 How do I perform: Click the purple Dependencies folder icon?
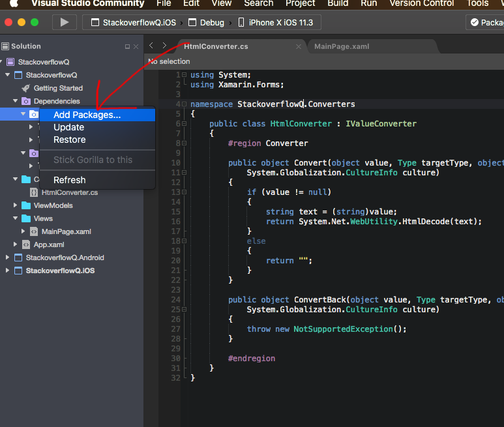click(x=26, y=101)
